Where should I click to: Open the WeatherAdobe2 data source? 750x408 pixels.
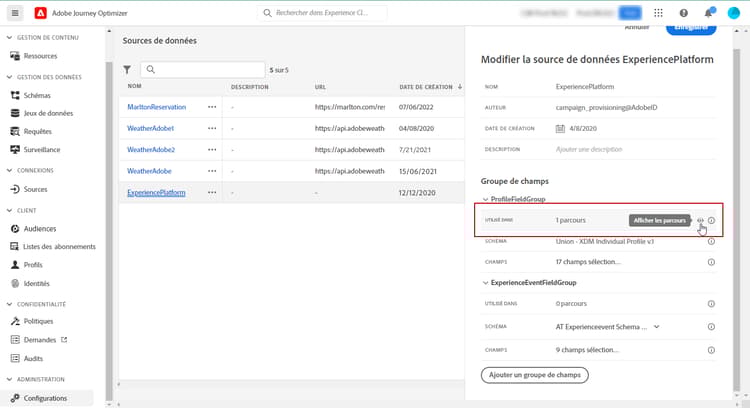click(151, 150)
